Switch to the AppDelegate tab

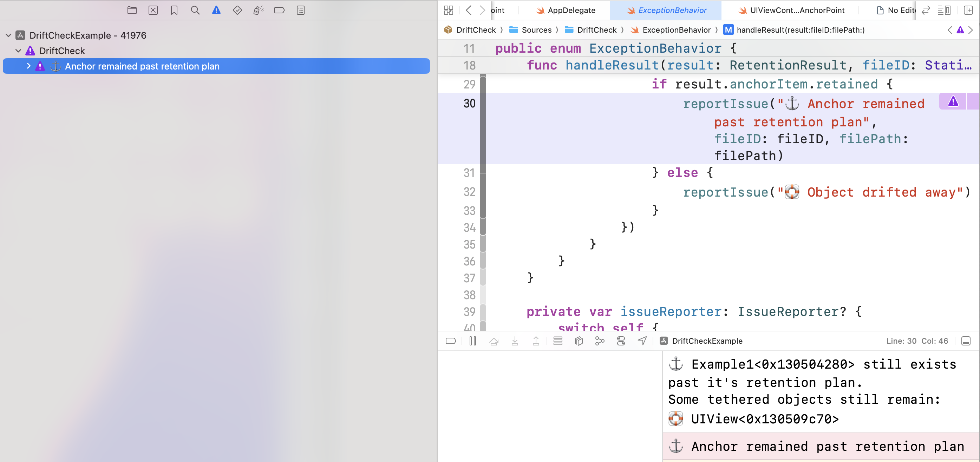(x=566, y=10)
